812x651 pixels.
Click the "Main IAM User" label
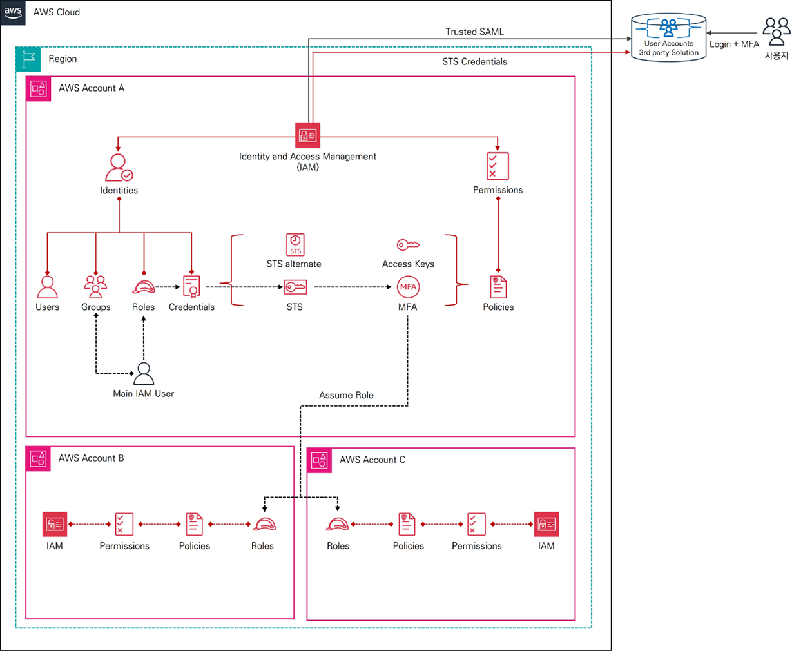pyautogui.click(x=144, y=393)
